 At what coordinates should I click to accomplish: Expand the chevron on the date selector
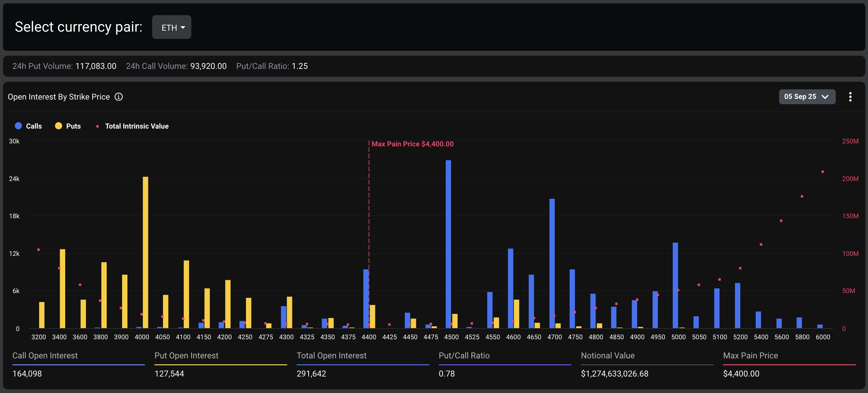(825, 97)
